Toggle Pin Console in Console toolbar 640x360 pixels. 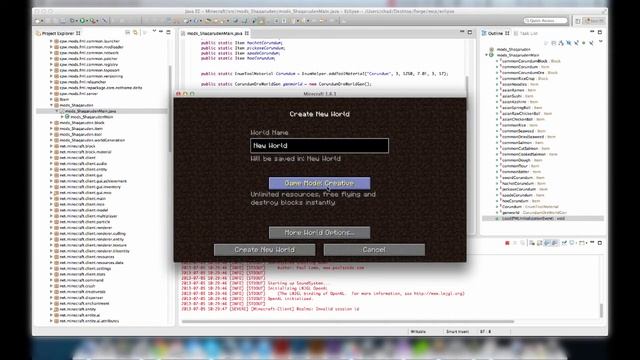pyautogui.click(x=564, y=243)
